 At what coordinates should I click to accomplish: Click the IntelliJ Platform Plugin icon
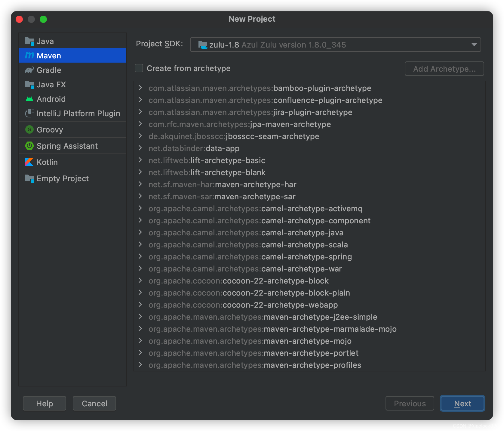(x=29, y=113)
